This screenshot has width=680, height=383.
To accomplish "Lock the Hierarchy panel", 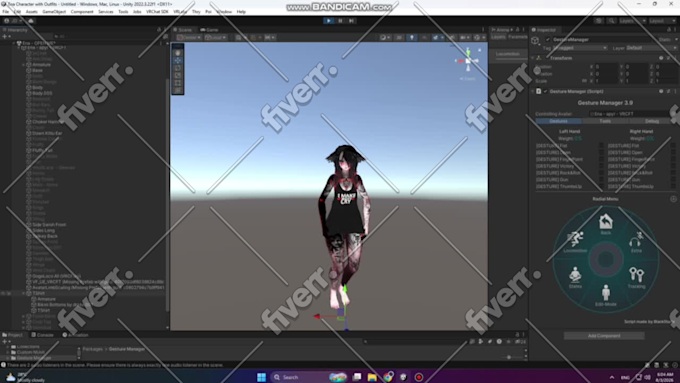I will click(159, 30).
